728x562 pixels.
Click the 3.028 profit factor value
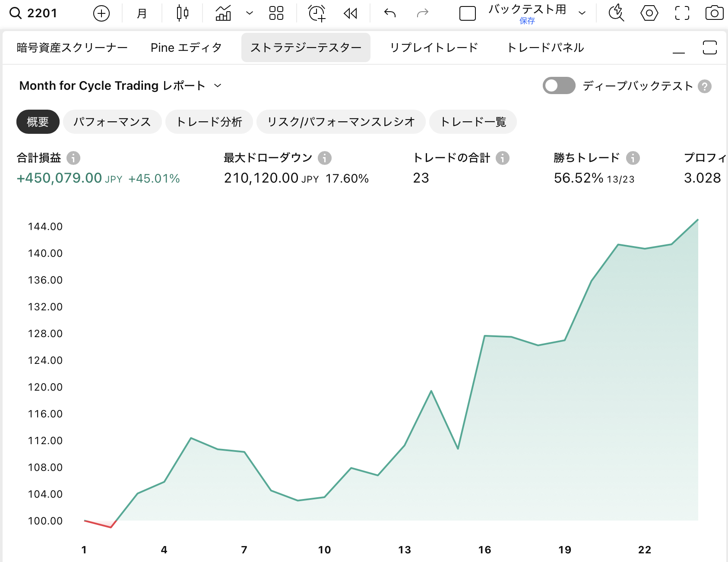tap(703, 178)
